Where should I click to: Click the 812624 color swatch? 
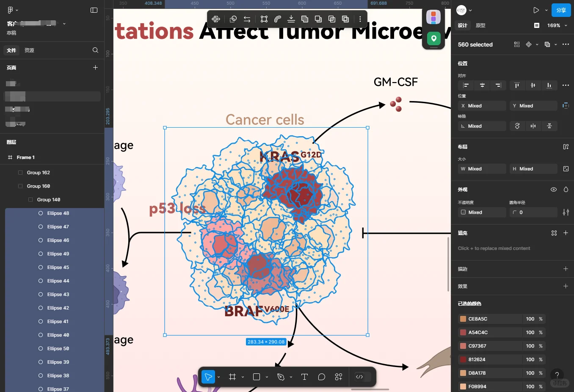point(463,359)
